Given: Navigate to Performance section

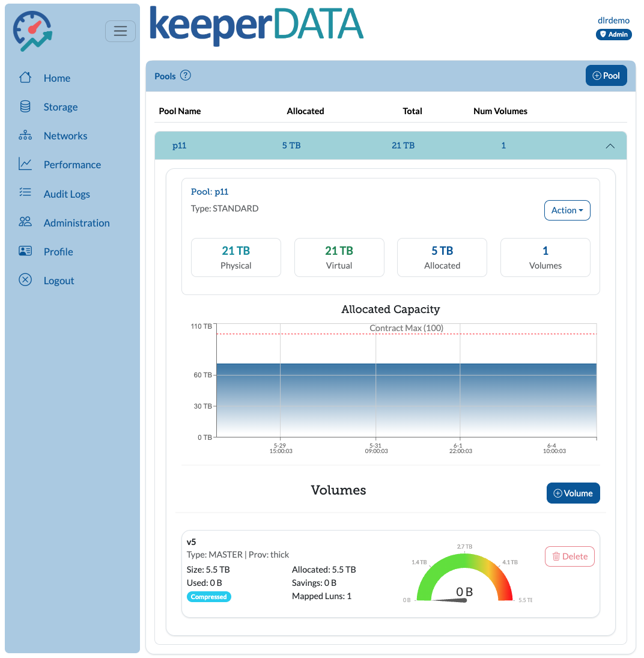Looking at the screenshot, I should (72, 165).
